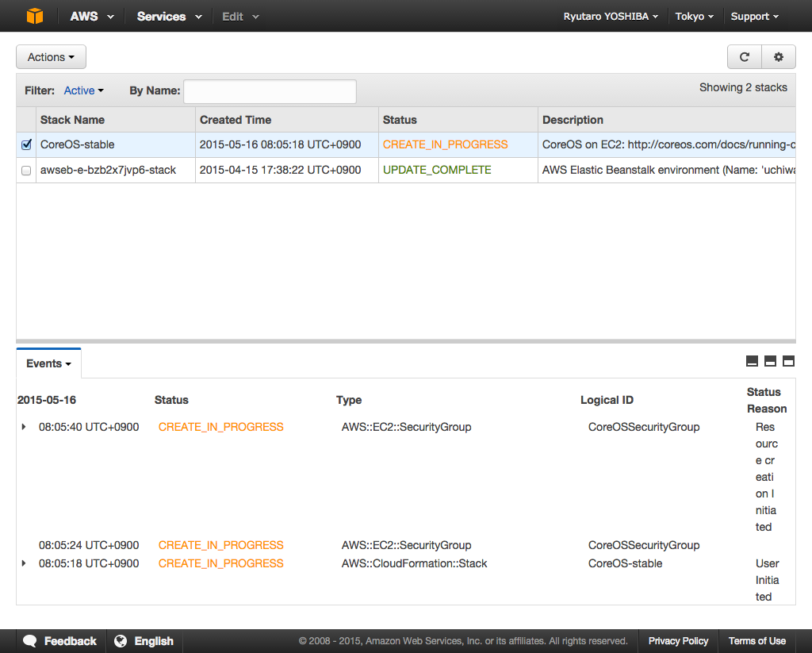Image resolution: width=812 pixels, height=653 pixels.
Task: Select the middle split-pane layout icon
Action: tap(770, 361)
